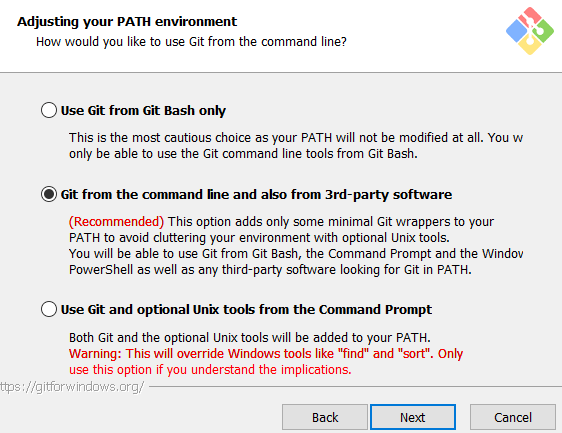
Task: Click the red "(Recommended)" text
Action: tap(116, 222)
